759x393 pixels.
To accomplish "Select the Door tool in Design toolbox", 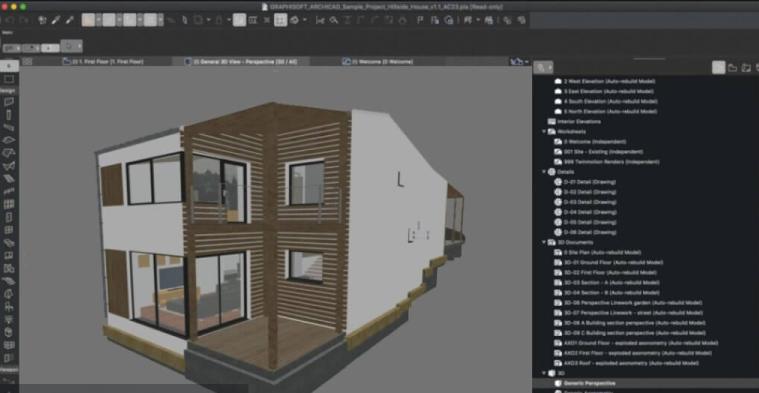I will 9,217.
